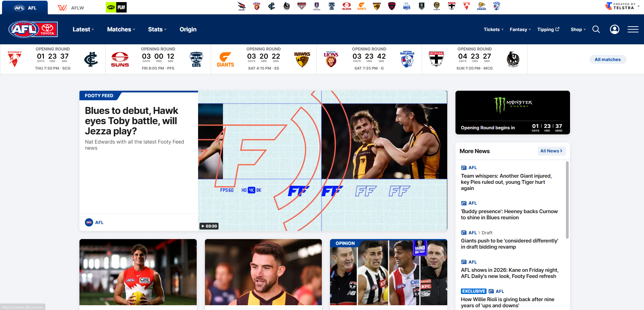
Task: Expand the Created by Telstra dropdown
Action: (x=623, y=6)
